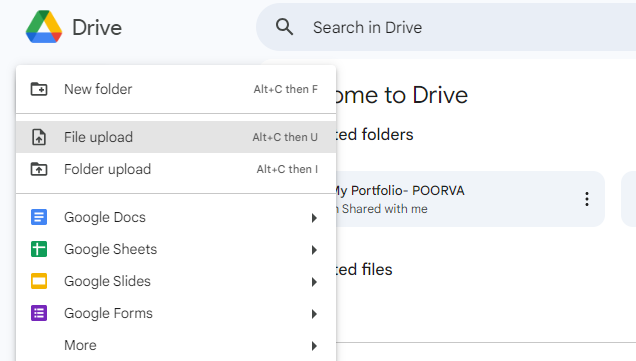636x361 pixels.
Task: Open the My Portfolio- POORVA folder card
Action: click(470, 199)
